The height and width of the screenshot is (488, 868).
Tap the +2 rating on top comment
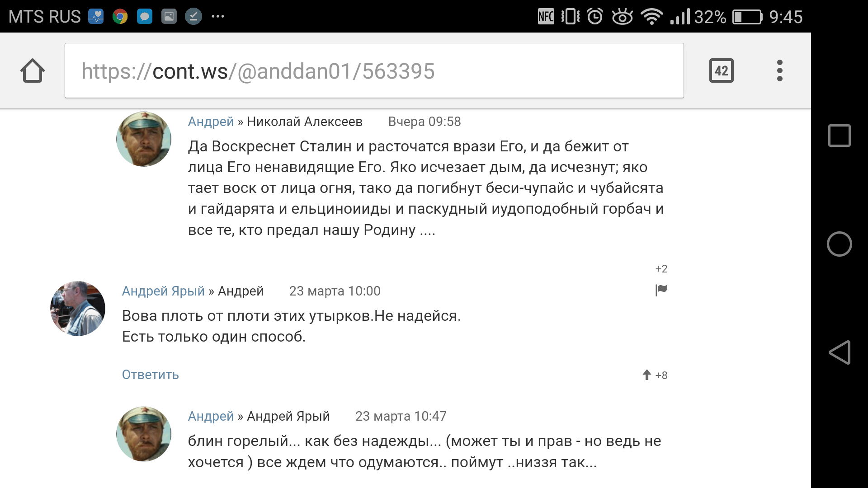(x=661, y=269)
